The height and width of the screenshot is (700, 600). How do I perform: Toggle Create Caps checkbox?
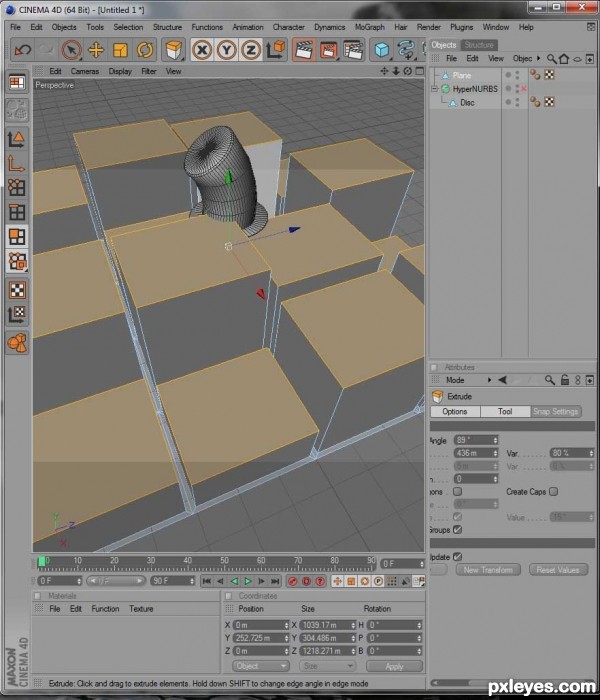[554, 492]
